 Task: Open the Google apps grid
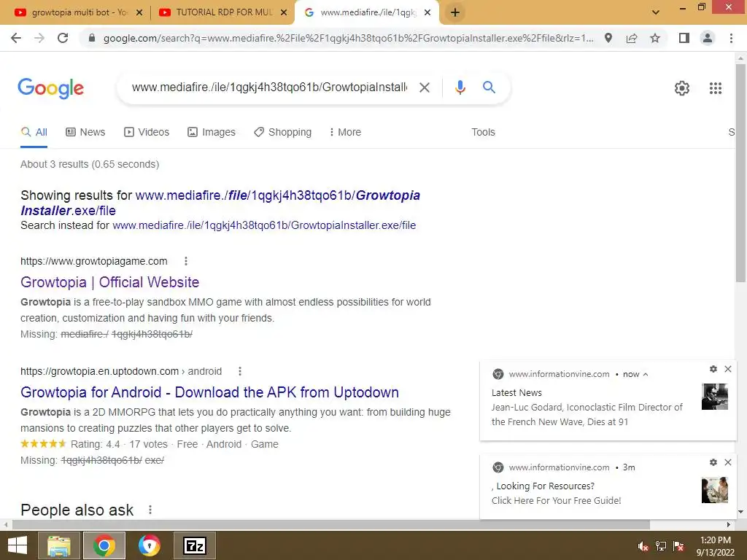(715, 88)
